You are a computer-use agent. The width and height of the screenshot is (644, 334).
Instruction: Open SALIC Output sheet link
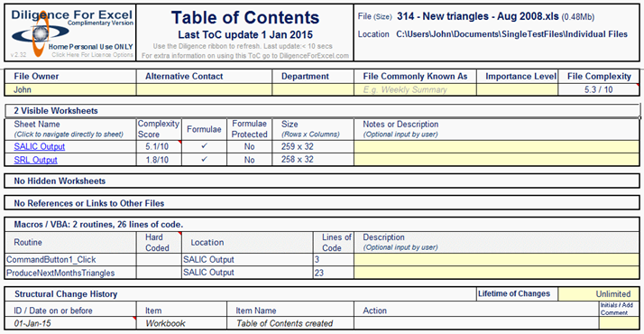click(40, 146)
